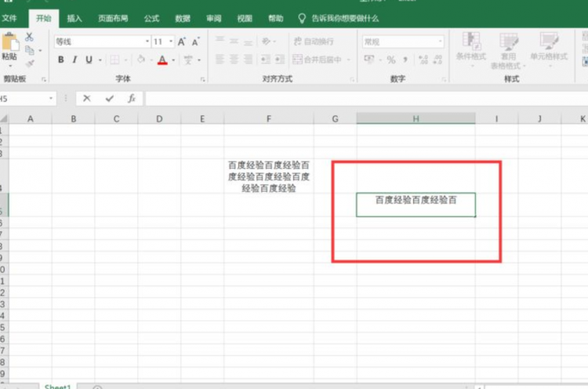The height and width of the screenshot is (389, 588).
Task: Open the font size dropdown
Action: pyautogui.click(x=171, y=42)
